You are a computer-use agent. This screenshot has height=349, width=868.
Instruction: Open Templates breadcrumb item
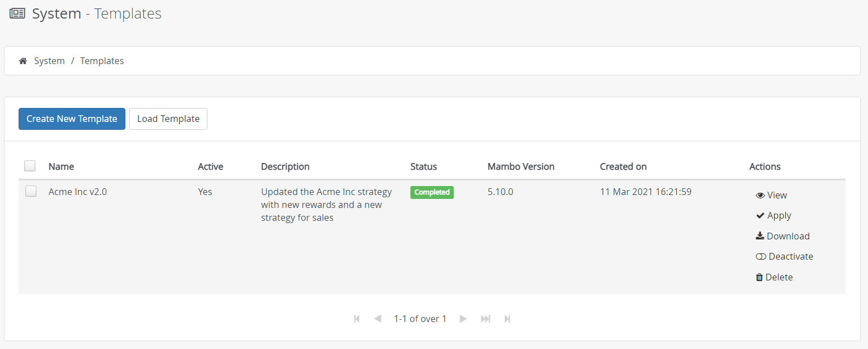click(102, 61)
